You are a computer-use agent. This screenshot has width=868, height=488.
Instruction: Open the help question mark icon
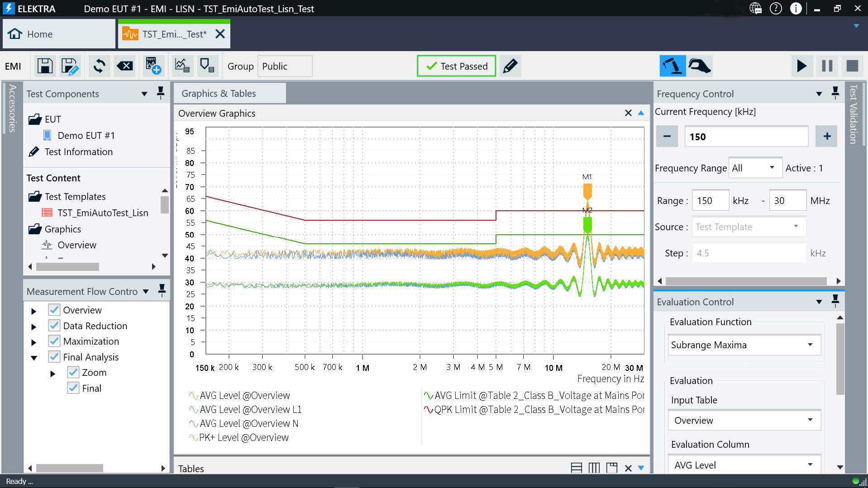click(x=776, y=9)
